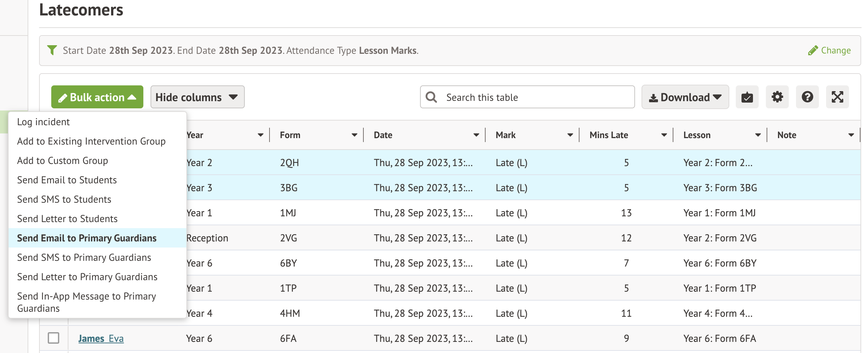Open the Download dropdown menu
The height and width of the screenshot is (353, 868).
(685, 97)
